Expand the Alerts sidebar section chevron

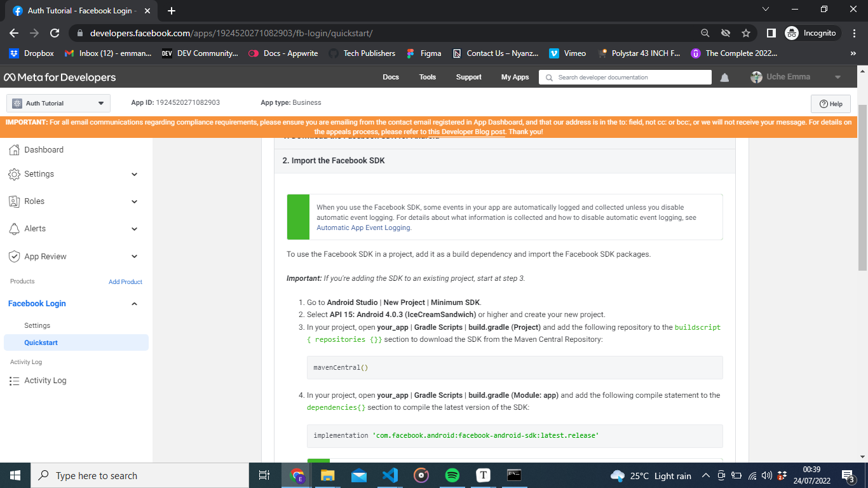[x=134, y=229]
